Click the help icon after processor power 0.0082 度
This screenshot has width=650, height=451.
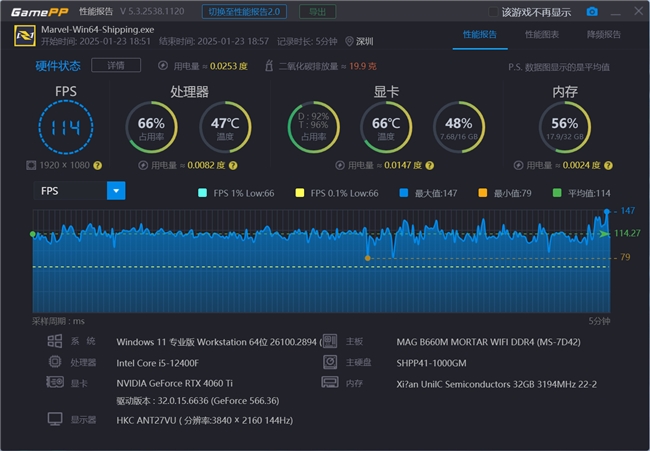click(233, 165)
